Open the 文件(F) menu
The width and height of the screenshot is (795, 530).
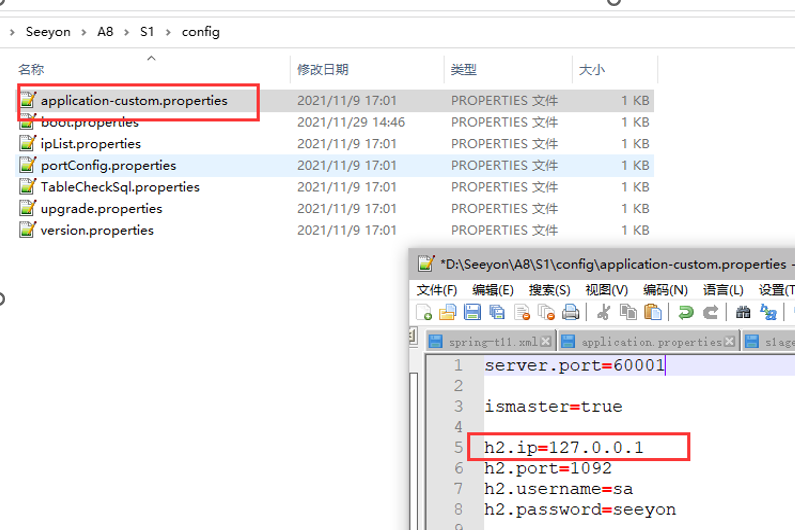tap(437, 290)
